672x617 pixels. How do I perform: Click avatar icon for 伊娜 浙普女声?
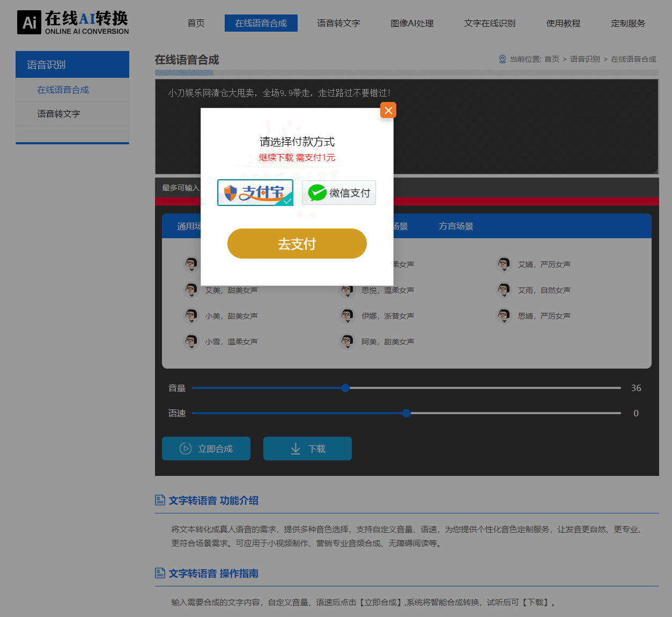[348, 315]
